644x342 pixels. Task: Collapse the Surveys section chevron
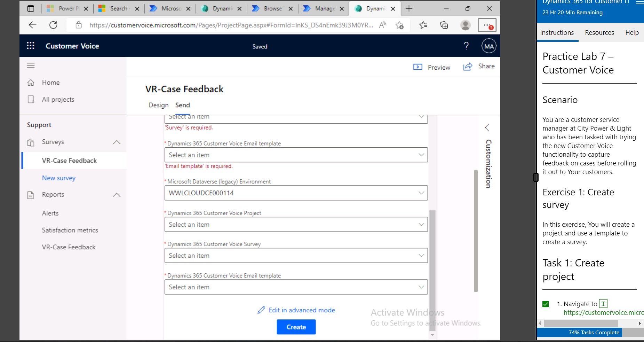tap(117, 142)
